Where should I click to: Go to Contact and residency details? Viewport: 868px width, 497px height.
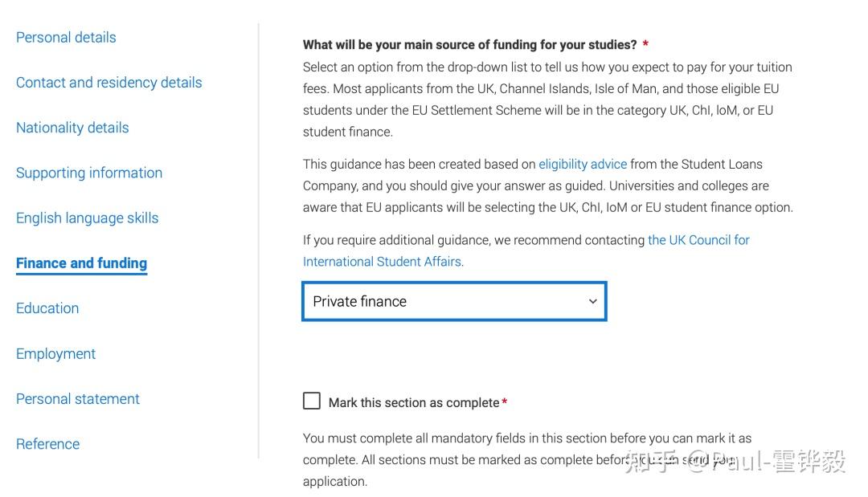click(x=109, y=83)
